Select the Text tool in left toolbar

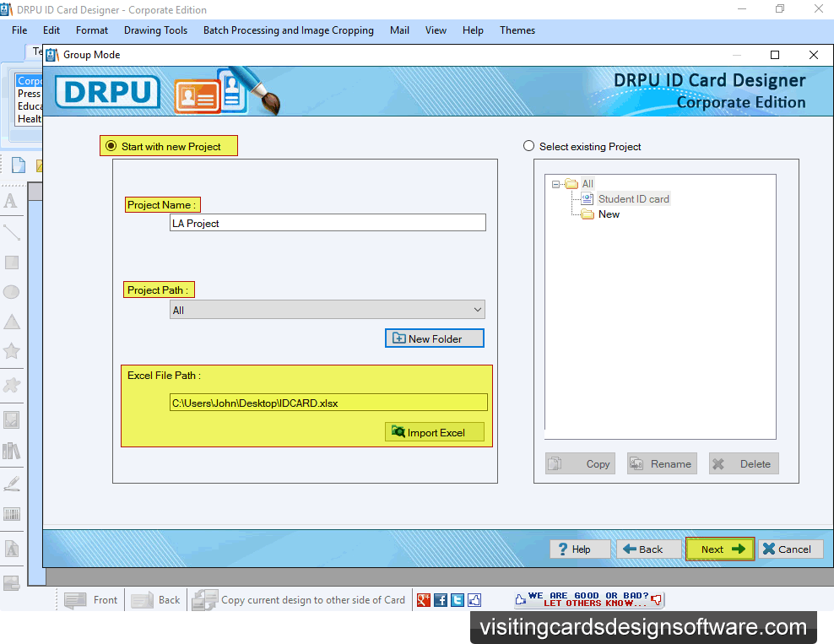point(11,201)
